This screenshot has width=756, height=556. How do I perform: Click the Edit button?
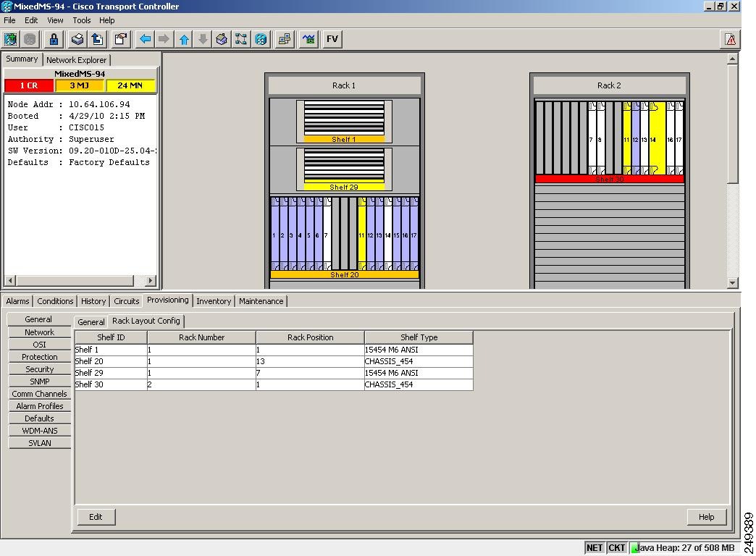tap(96, 517)
